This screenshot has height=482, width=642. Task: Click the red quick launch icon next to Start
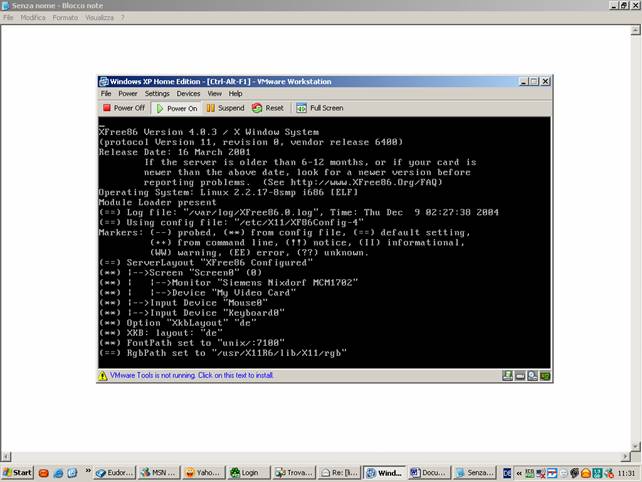pos(44,473)
